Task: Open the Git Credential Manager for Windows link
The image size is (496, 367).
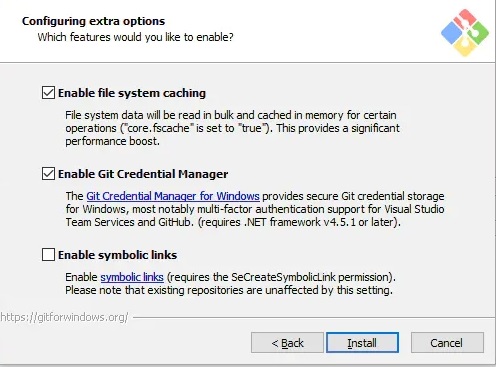Action: point(173,196)
